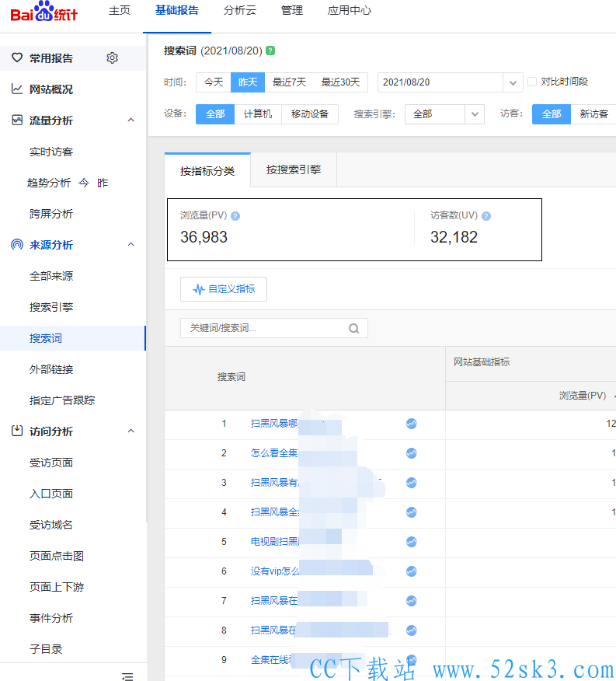This screenshot has width=616, height=681.
Task: Open trend chart icon for row 7
Action: pos(412,601)
